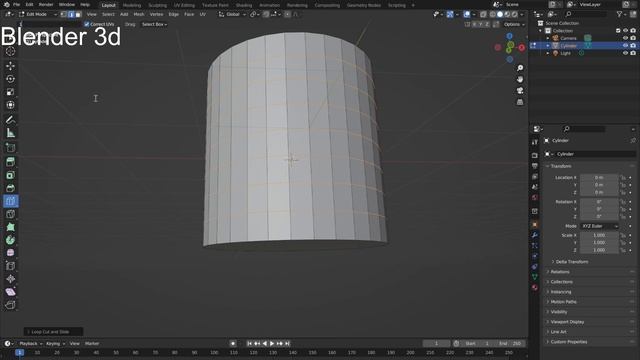640x360 pixels.
Task: Open Global transform orientation dropdown
Action: (x=232, y=14)
